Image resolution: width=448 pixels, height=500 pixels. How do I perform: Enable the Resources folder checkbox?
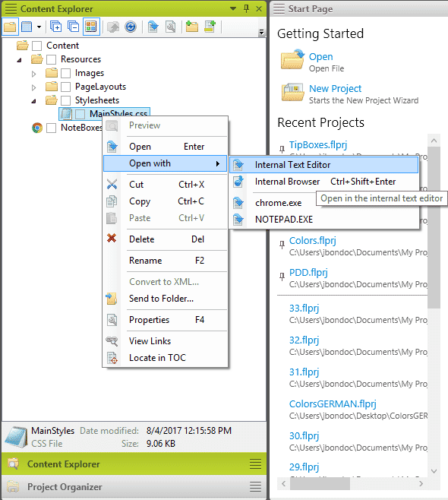point(52,59)
